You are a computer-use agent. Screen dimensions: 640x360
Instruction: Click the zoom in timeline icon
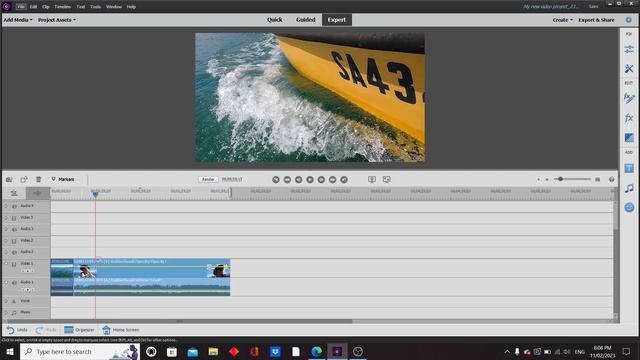point(547,179)
